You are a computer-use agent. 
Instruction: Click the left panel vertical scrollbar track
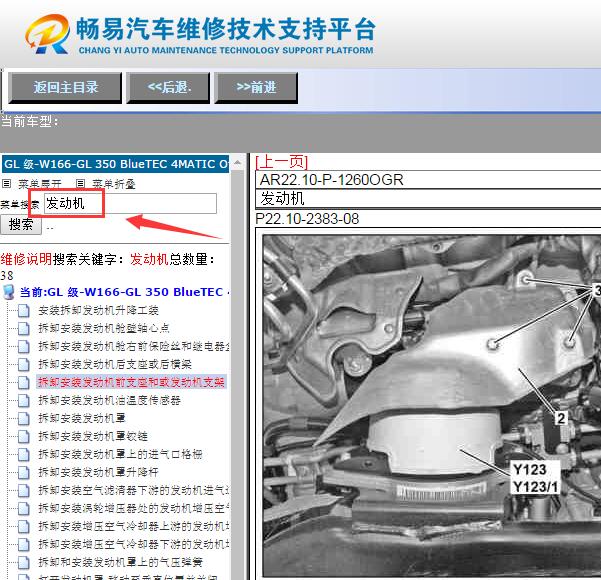(238, 376)
